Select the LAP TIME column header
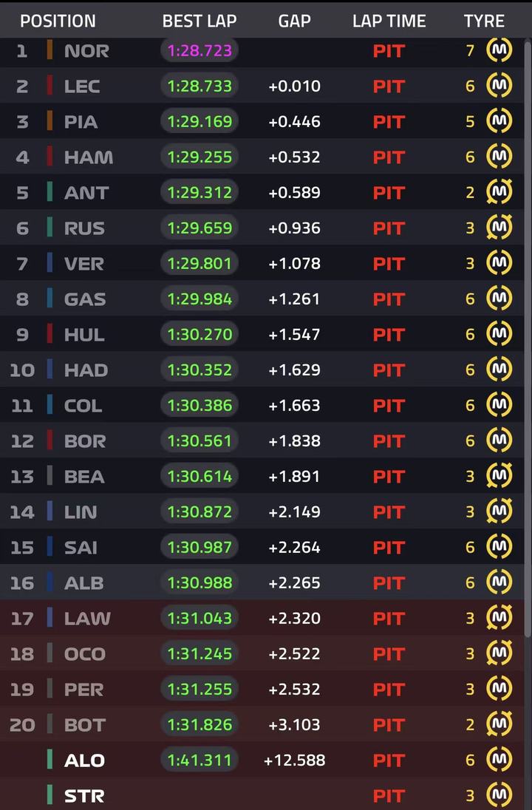 (389, 21)
